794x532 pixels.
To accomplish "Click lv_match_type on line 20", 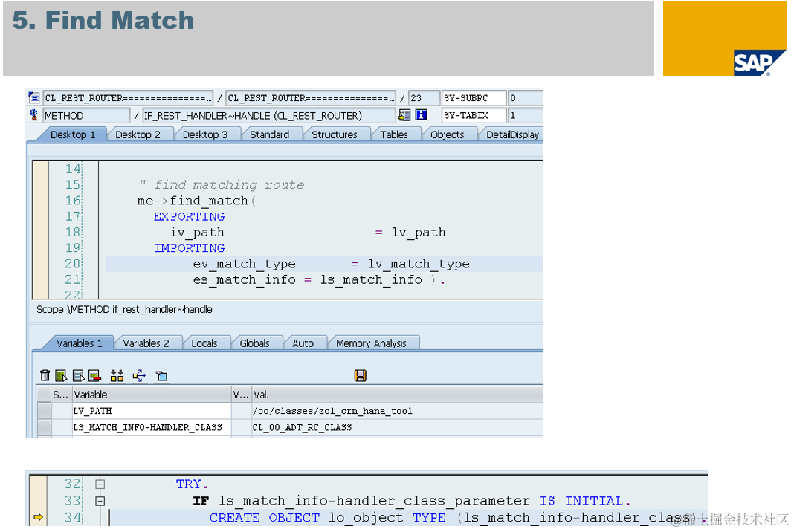I will pos(419,265).
